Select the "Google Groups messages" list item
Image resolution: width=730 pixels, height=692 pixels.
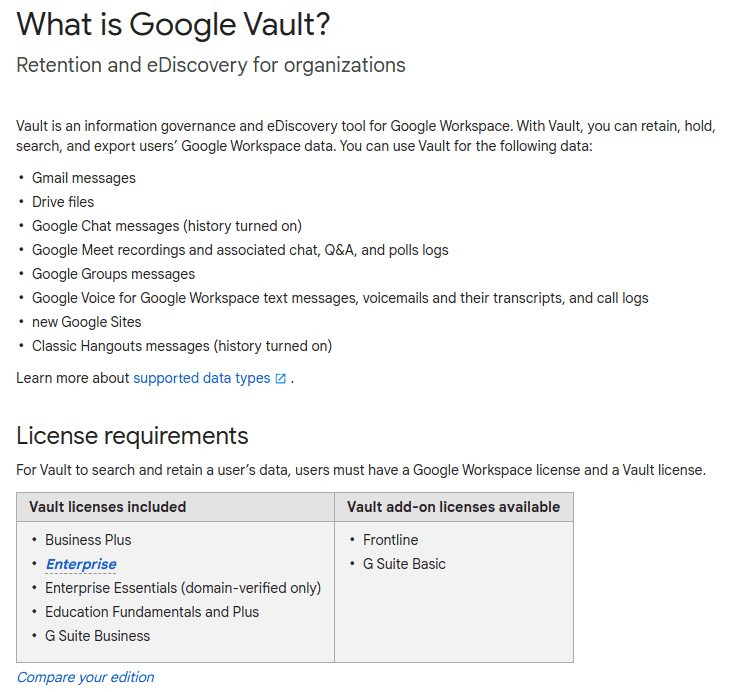113,274
